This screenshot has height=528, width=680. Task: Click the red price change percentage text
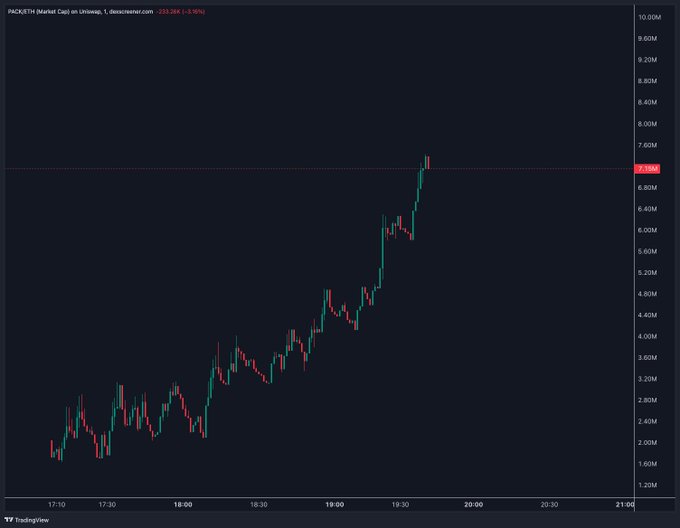[x=181, y=12]
